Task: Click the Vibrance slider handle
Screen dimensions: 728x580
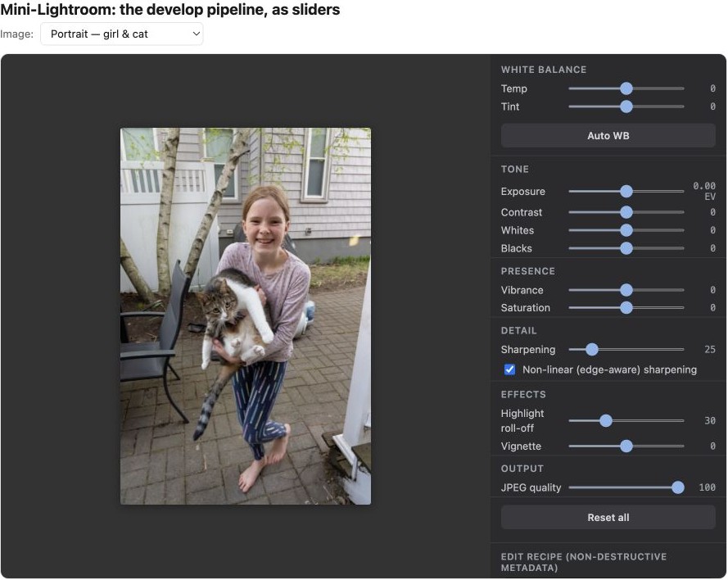Action: 626,290
